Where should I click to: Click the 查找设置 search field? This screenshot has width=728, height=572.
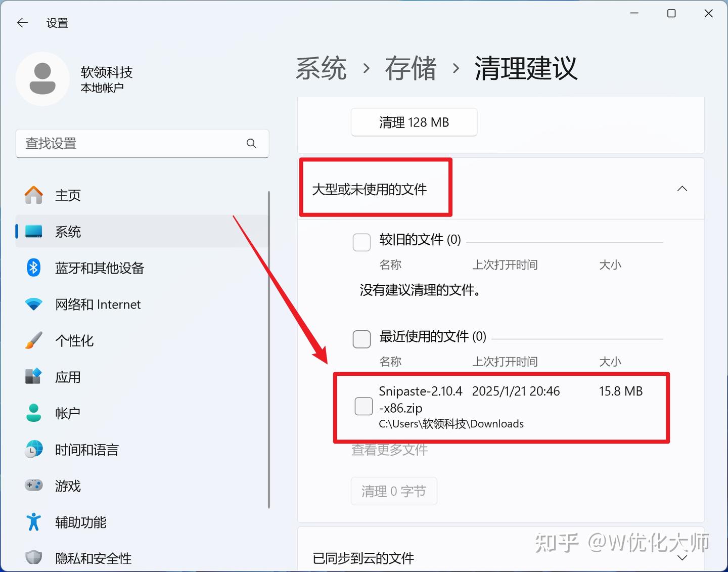point(142,144)
